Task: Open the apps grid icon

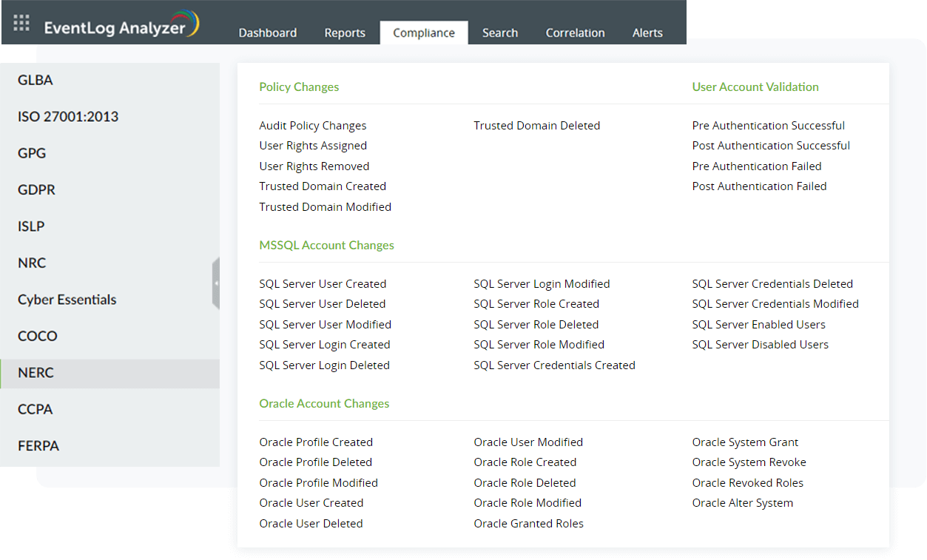Action: pyautogui.click(x=21, y=24)
